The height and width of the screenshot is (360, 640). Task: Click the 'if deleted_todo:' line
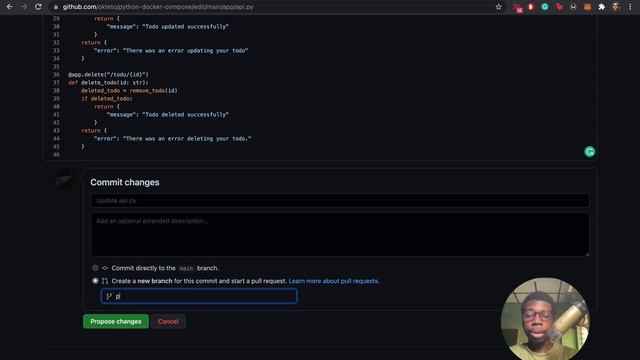tap(107, 99)
